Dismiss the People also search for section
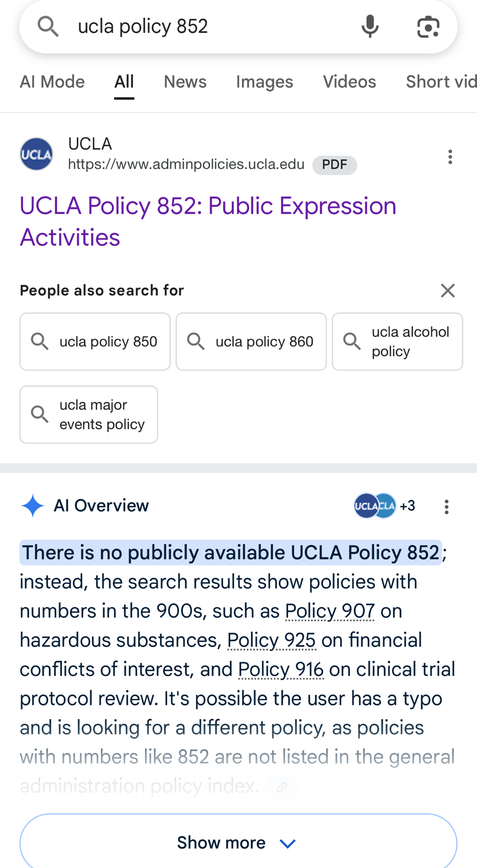 [448, 290]
